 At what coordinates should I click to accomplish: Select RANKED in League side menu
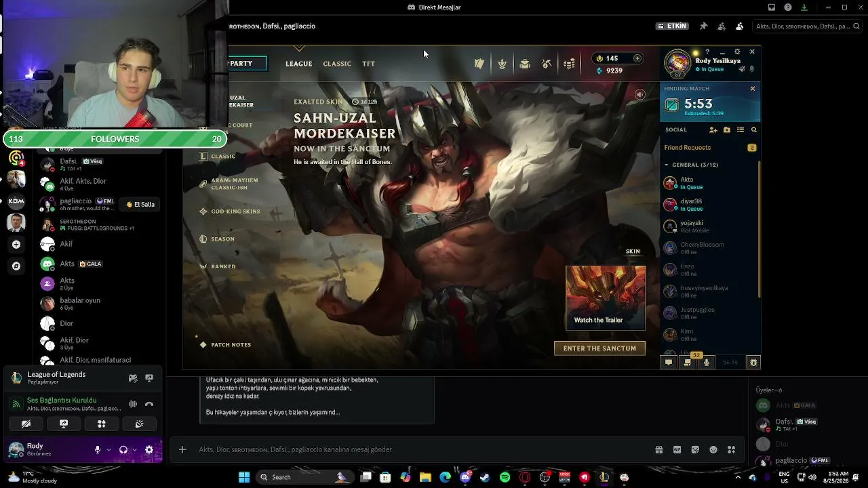[x=223, y=266]
